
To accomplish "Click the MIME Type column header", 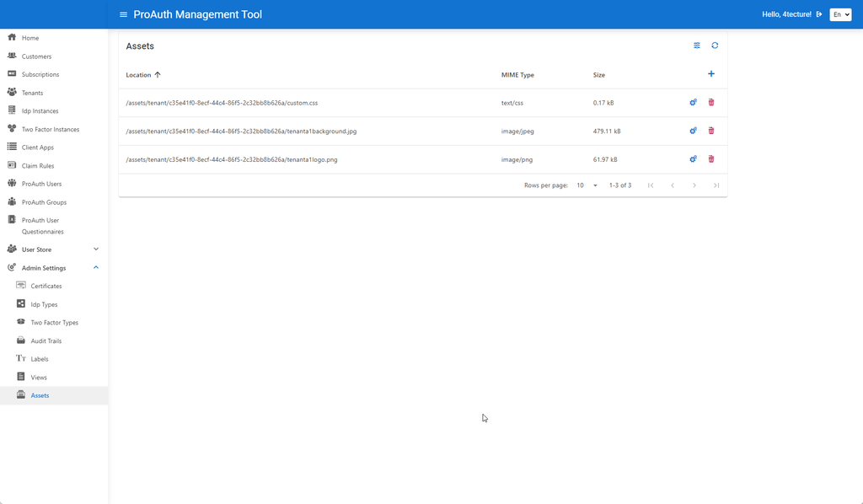I will click(x=517, y=75).
